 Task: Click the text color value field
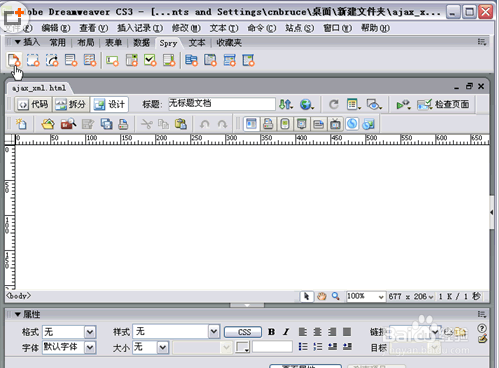tap(272, 347)
